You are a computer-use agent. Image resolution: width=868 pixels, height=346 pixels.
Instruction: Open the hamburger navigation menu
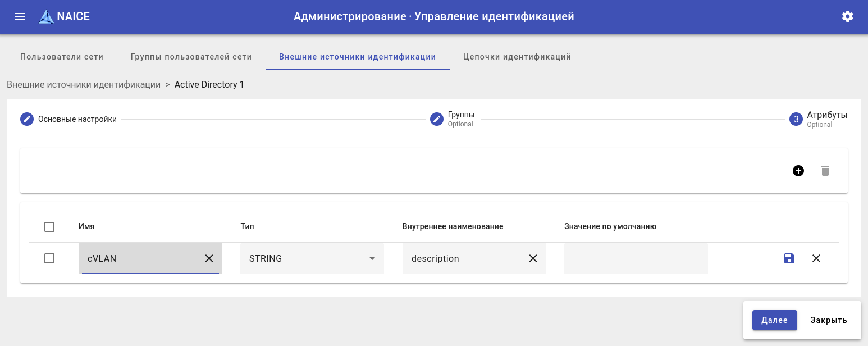[x=20, y=16]
